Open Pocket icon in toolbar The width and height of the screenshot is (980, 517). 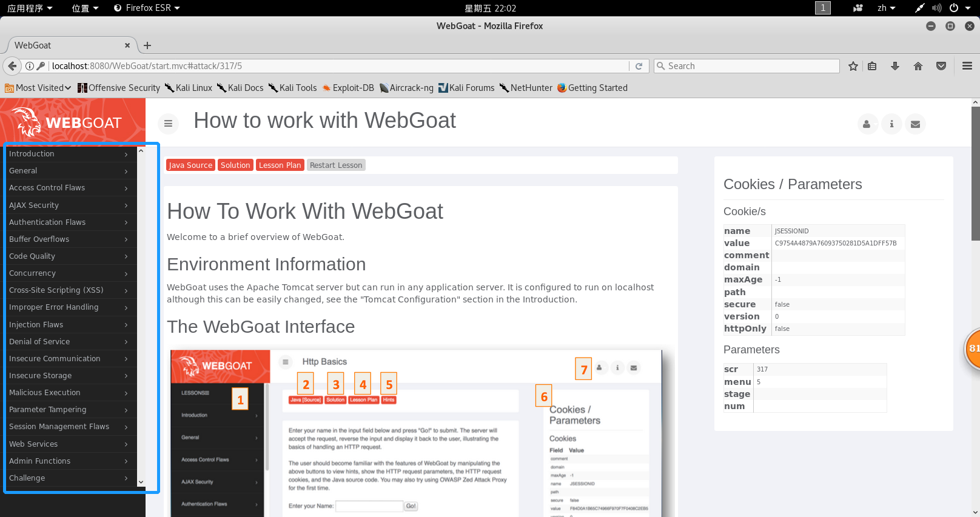pyautogui.click(x=941, y=66)
